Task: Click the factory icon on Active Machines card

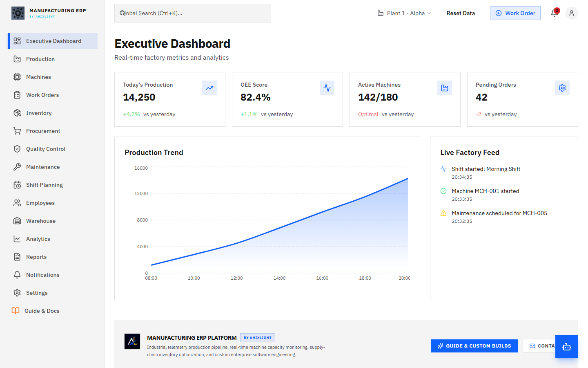Action: point(445,88)
